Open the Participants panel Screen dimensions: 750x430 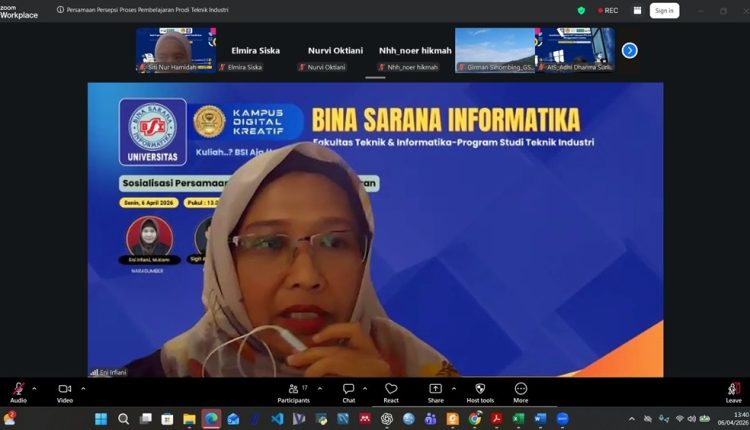click(293, 393)
